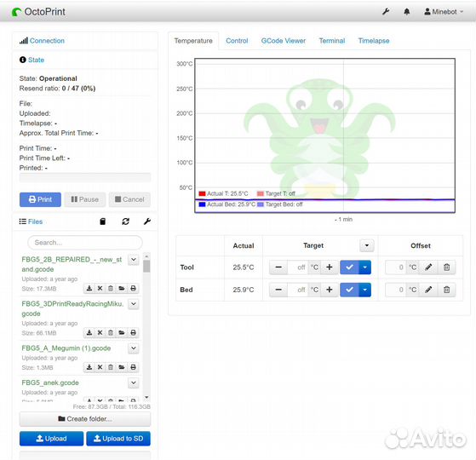476x460 pixels.
Task: Click Upload to SD button
Action: [118, 439]
